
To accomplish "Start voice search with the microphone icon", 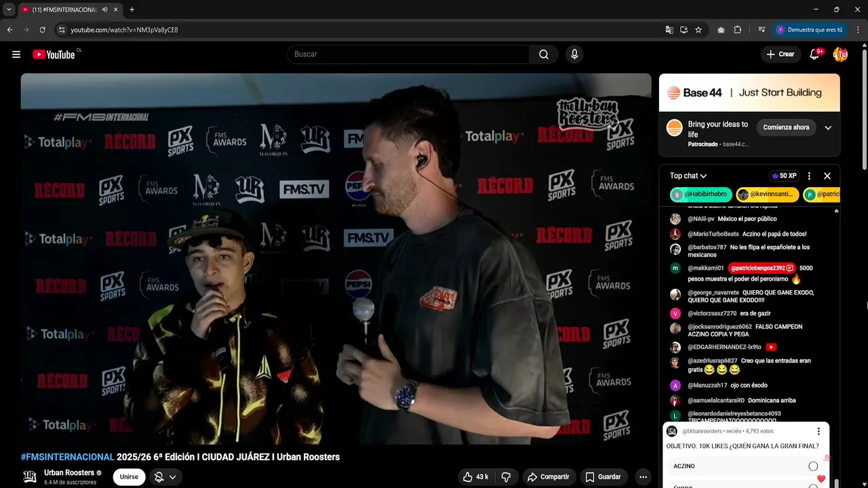I will coord(574,54).
